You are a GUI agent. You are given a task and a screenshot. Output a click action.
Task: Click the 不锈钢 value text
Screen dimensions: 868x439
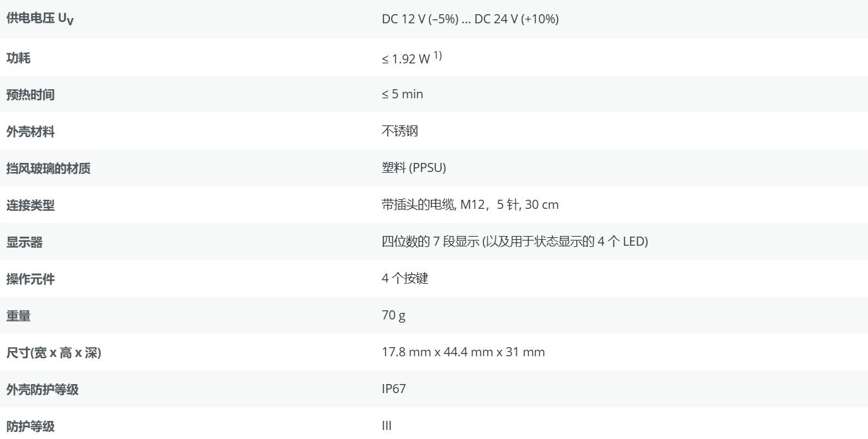[x=400, y=131]
